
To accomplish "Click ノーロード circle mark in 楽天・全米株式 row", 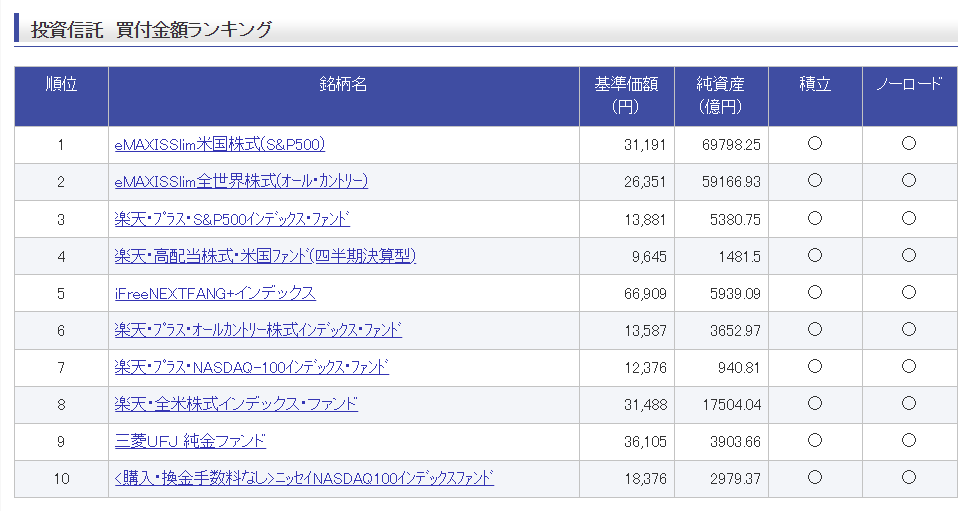I will coord(909,403).
